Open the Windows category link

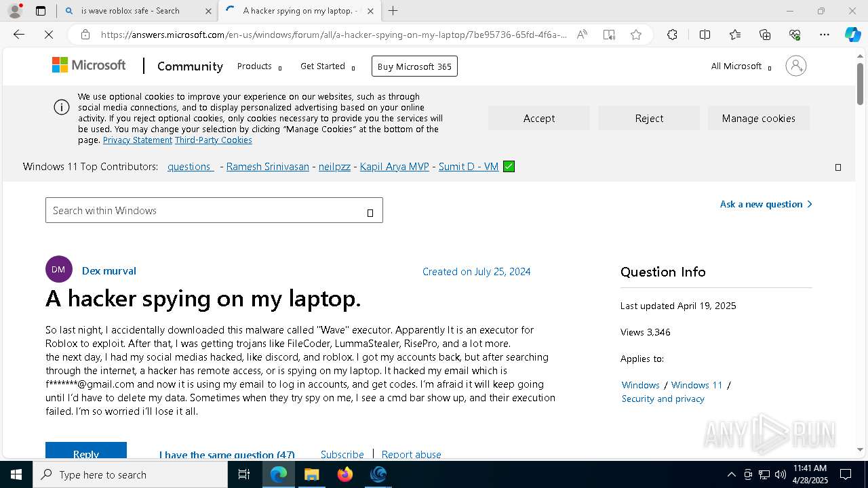pyautogui.click(x=641, y=385)
